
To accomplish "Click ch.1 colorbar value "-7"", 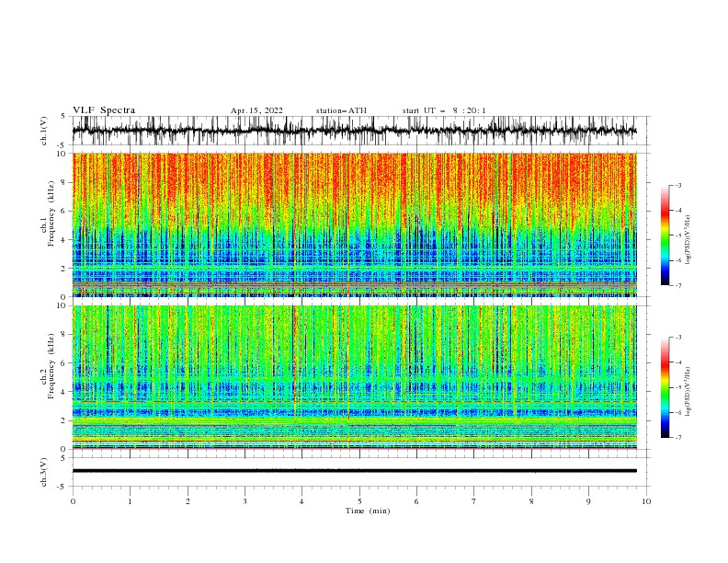I will (678, 285).
